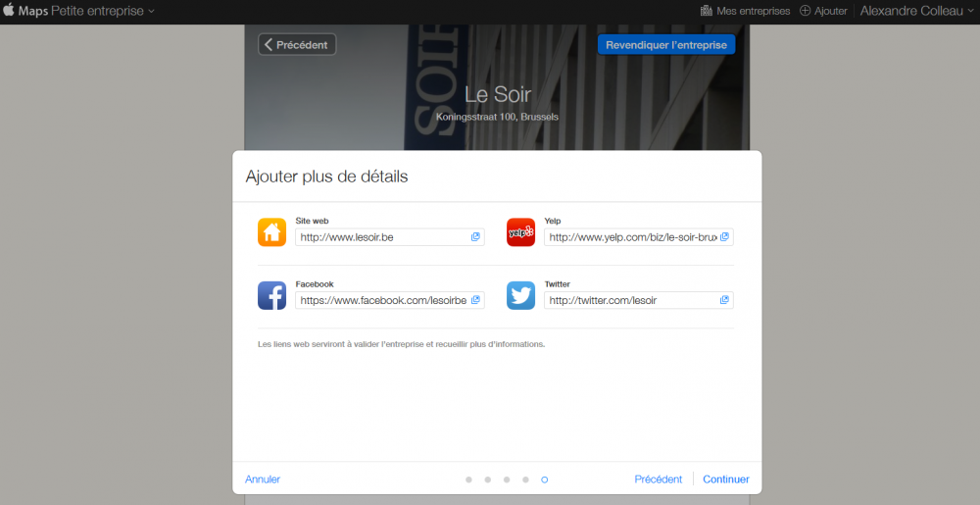
Task: Open Mes entreprises
Action: [x=745, y=11]
